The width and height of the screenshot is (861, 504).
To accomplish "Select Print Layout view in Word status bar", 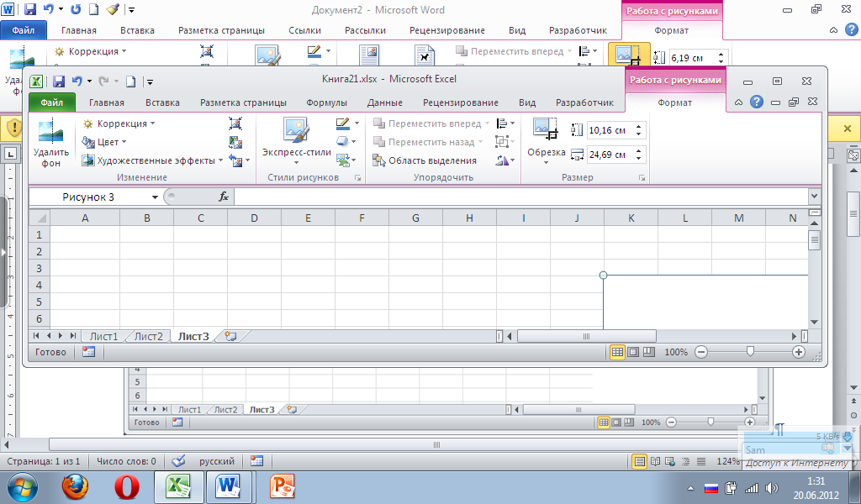I will [x=639, y=461].
